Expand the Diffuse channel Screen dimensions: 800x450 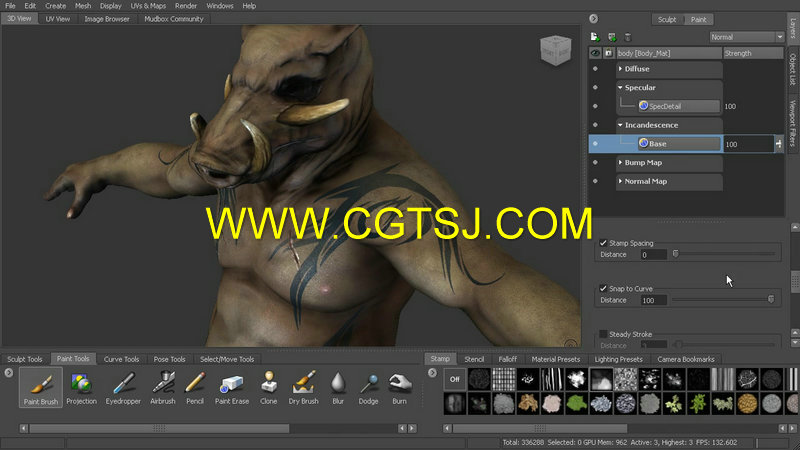click(x=620, y=68)
